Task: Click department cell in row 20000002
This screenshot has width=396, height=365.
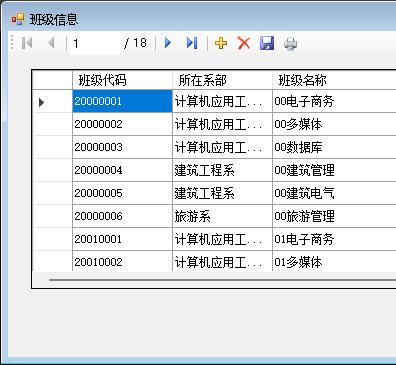Action: coord(222,124)
